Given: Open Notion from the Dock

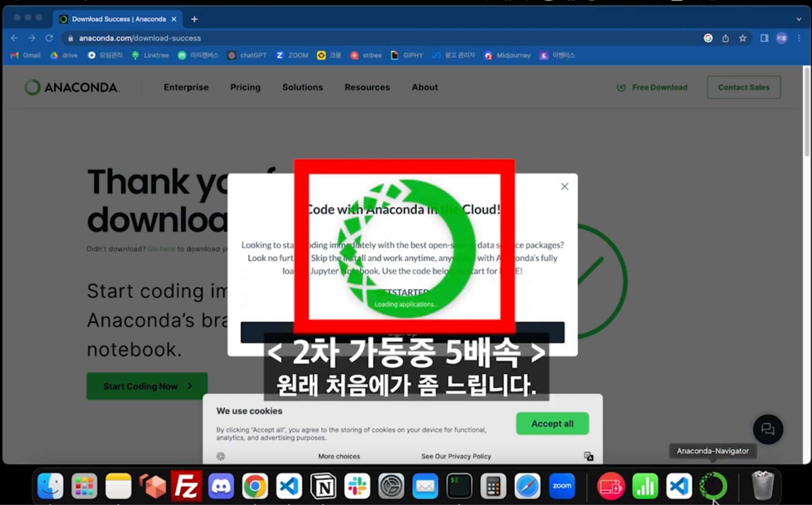Looking at the screenshot, I should [323, 486].
